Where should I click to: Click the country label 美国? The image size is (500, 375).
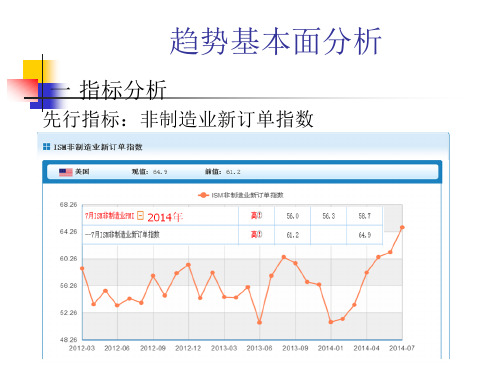coord(82,172)
